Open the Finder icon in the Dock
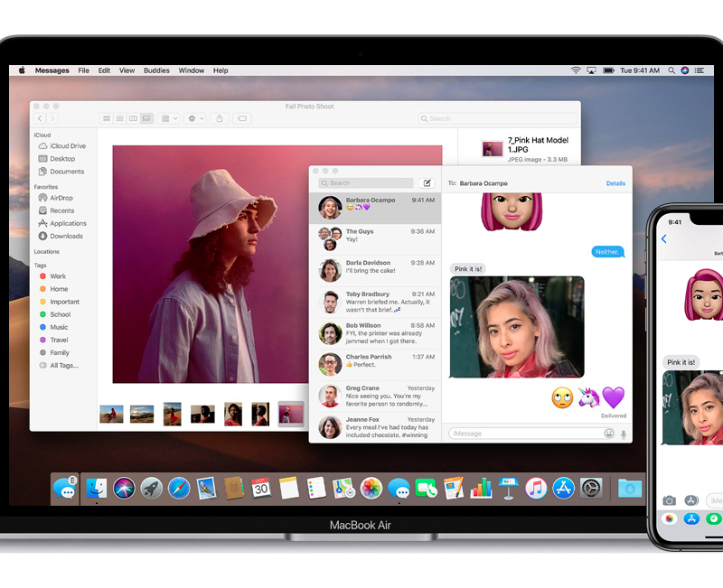723x588 pixels. [96, 489]
